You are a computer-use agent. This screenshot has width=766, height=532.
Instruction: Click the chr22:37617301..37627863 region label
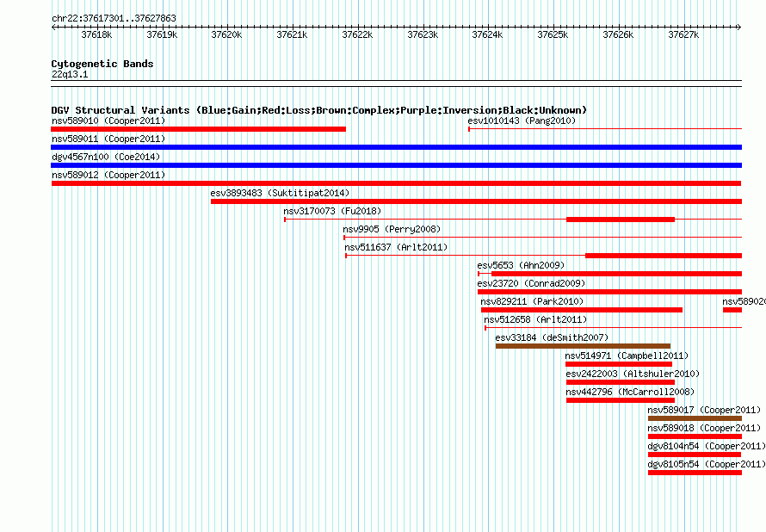[x=114, y=19]
